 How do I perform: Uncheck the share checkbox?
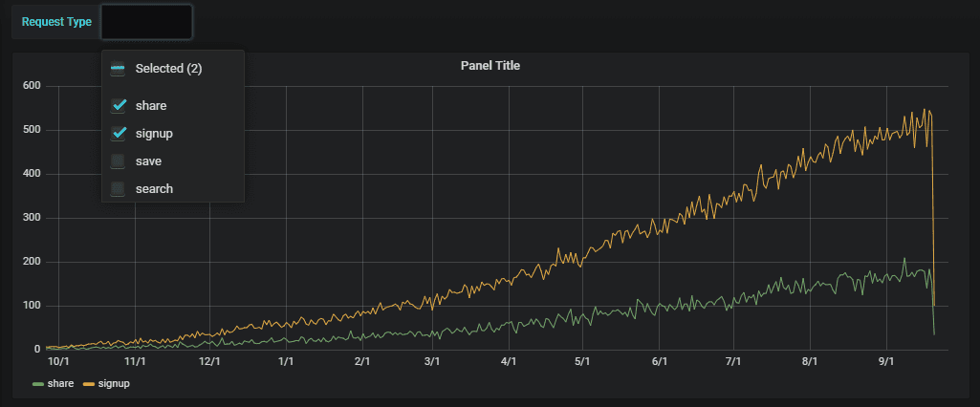click(119, 106)
